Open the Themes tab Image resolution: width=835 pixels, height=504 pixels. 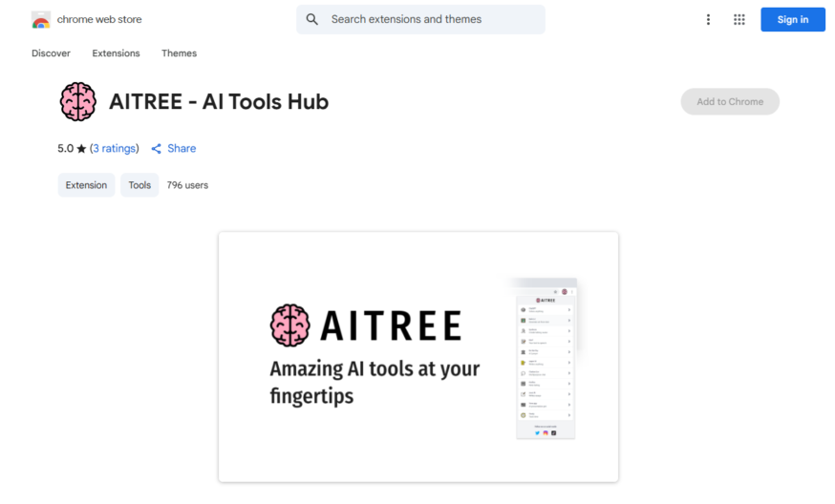tap(179, 53)
